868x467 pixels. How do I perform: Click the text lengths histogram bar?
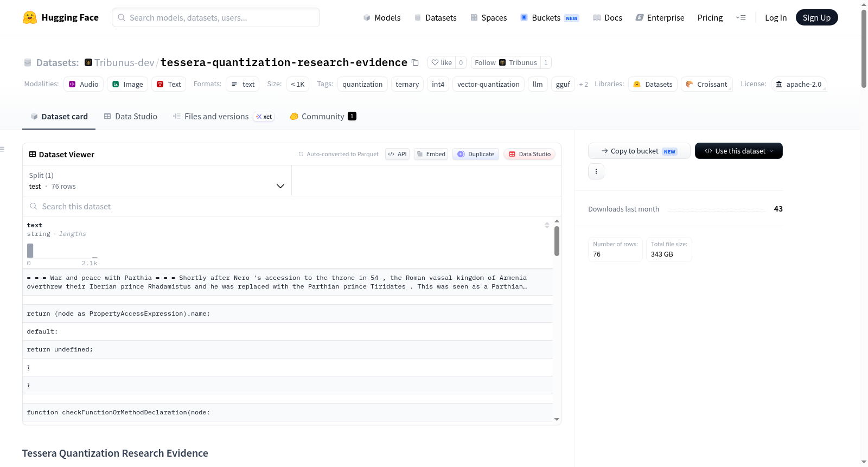coord(30,251)
